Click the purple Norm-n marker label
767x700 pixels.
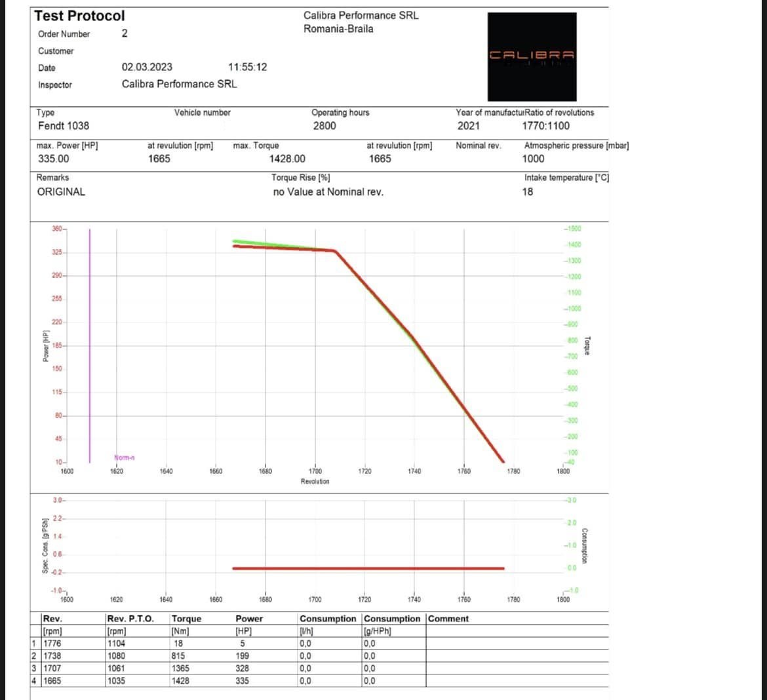(125, 458)
